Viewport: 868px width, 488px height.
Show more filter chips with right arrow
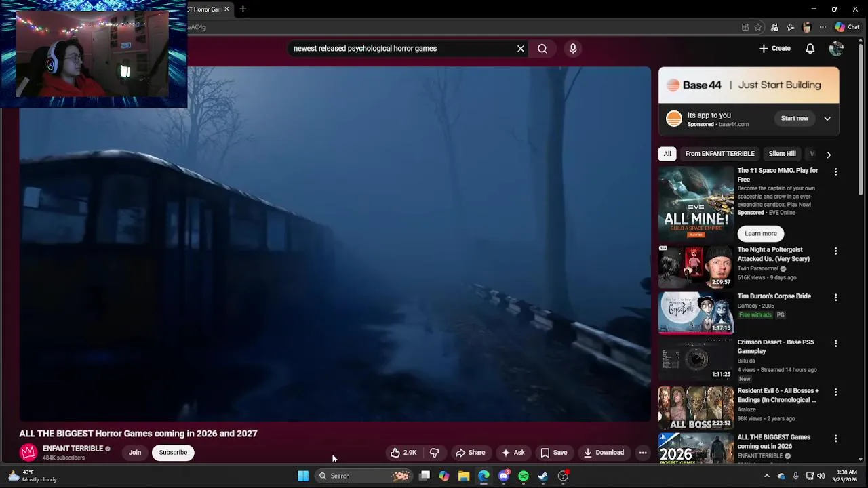[829, 155]
